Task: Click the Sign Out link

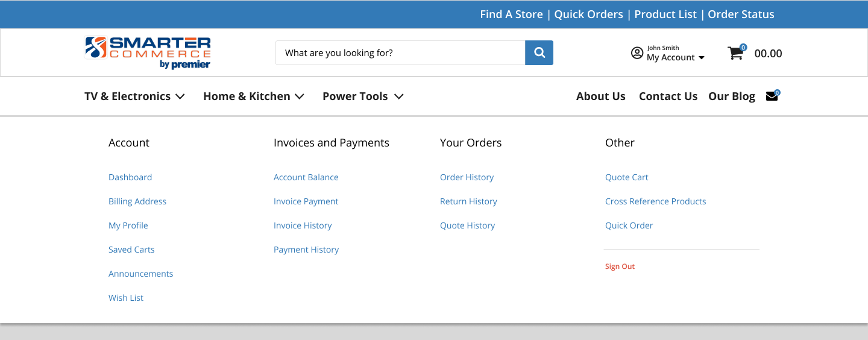Action: 620,266
